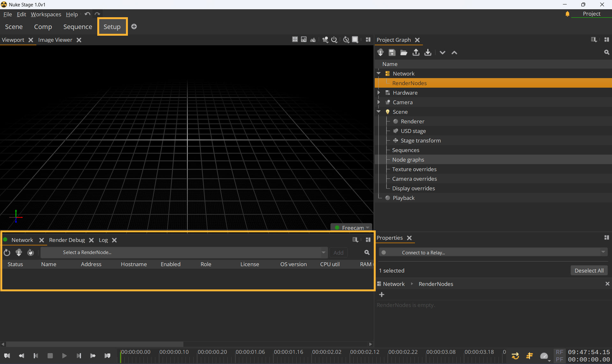The height and width of the screenshot is (364, 612).
Task: Click the upload arrow icon in Project Graph toolbar
Action: [x=416, y=53]
